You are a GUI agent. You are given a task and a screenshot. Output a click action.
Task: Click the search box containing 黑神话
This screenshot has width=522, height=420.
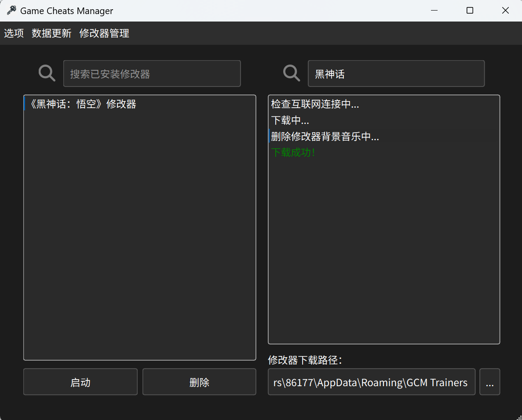click(396, 73)
